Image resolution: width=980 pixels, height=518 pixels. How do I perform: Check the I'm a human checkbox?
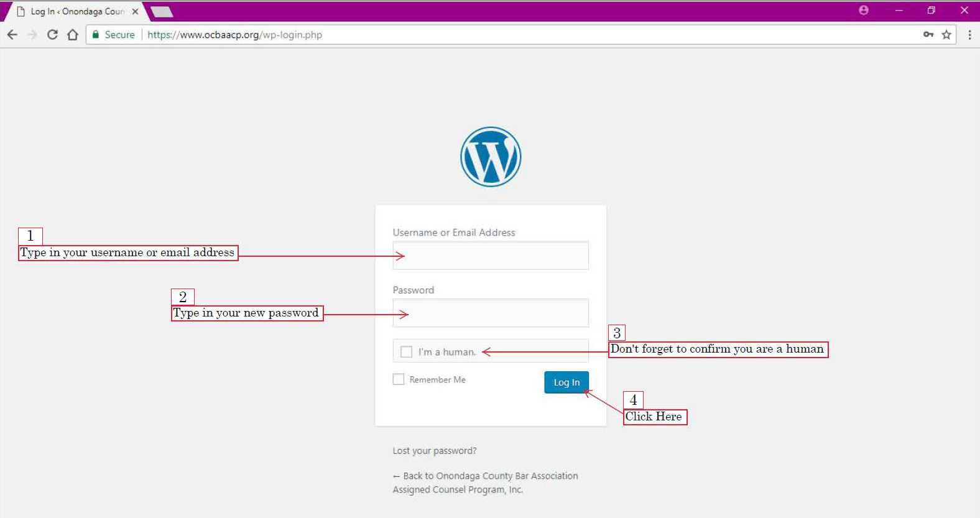pos(406,352)
